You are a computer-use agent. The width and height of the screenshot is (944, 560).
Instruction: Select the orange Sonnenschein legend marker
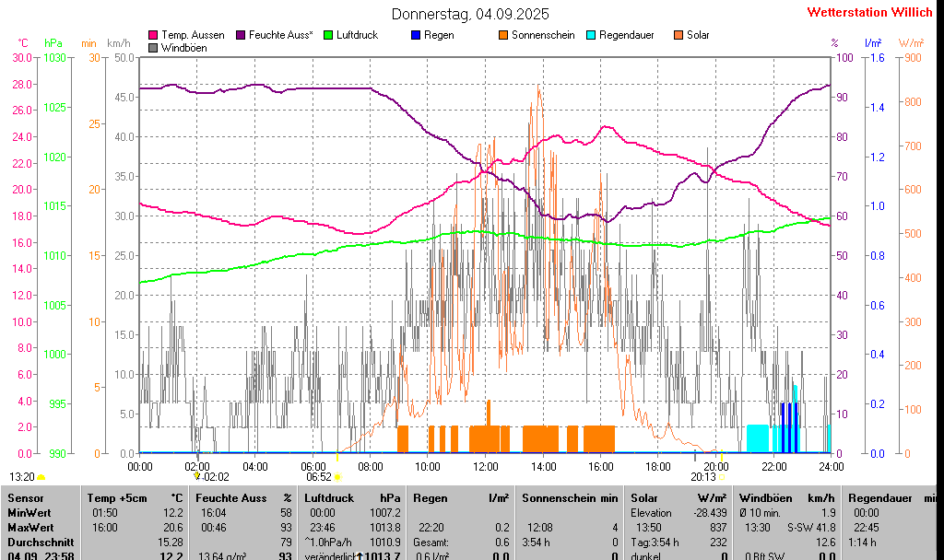click(503, 35)
